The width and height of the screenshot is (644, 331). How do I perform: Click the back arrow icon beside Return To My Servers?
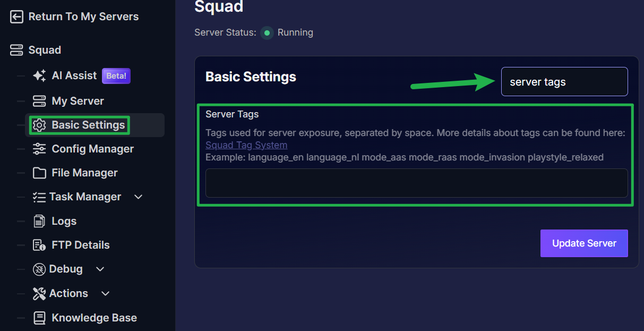(x=17, y=17)
